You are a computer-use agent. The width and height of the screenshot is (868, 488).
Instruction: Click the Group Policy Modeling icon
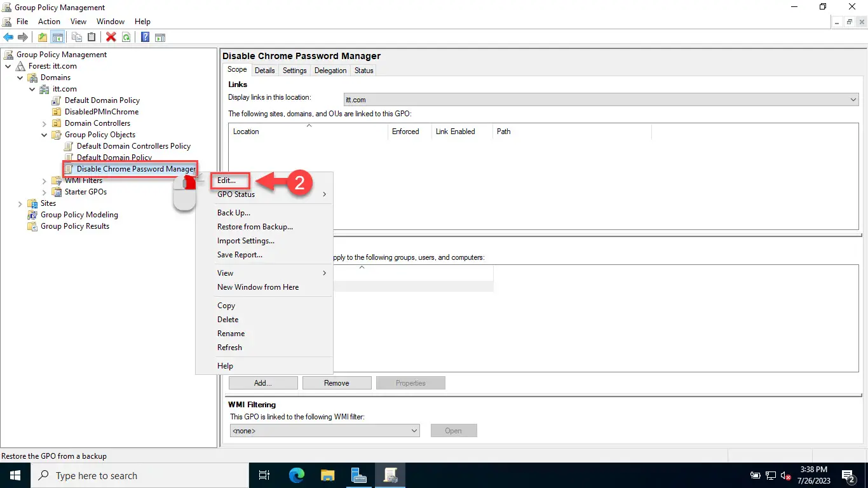click(x=33, y=215)
